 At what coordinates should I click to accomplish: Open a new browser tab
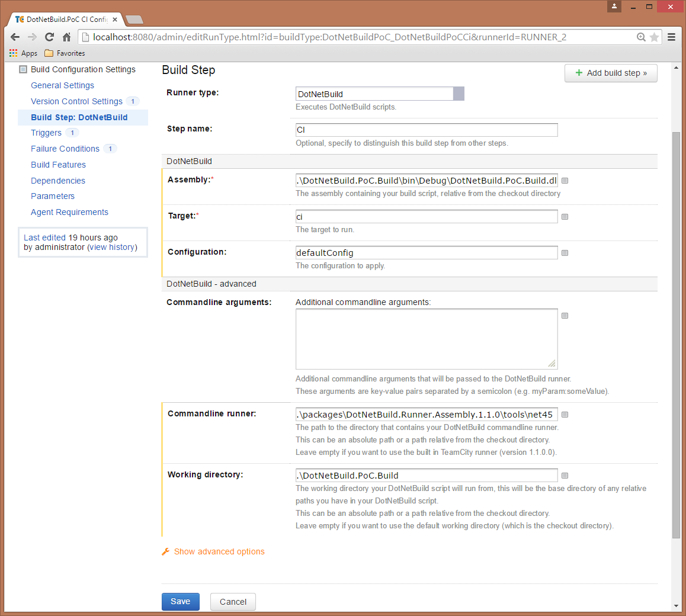click(134, 19)
